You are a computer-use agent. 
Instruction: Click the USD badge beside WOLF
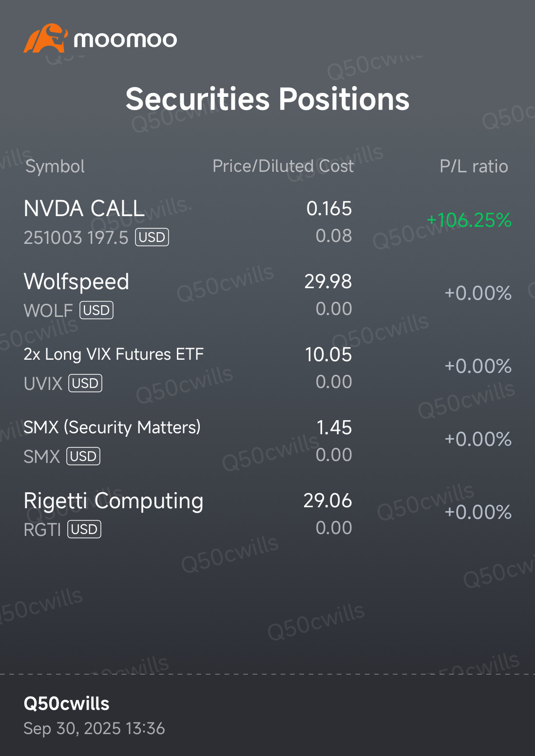[x=96, y=311]
